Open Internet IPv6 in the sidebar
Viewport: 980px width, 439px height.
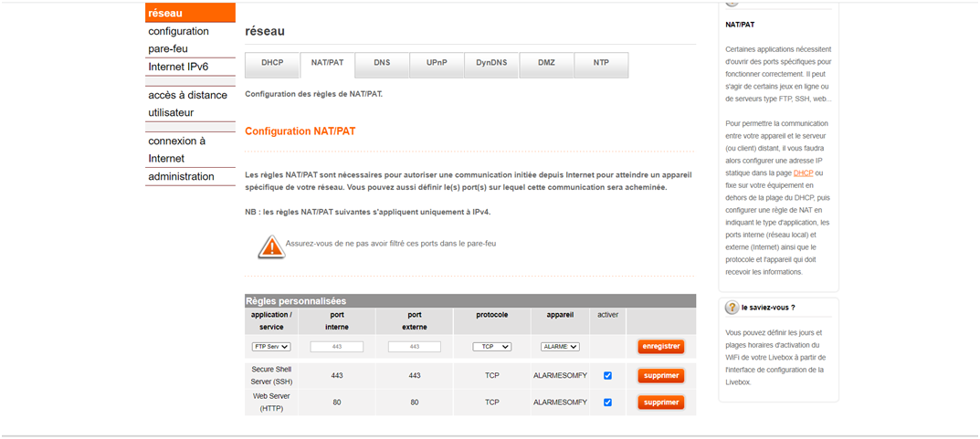pyautogui.click(x=180, y=67)
